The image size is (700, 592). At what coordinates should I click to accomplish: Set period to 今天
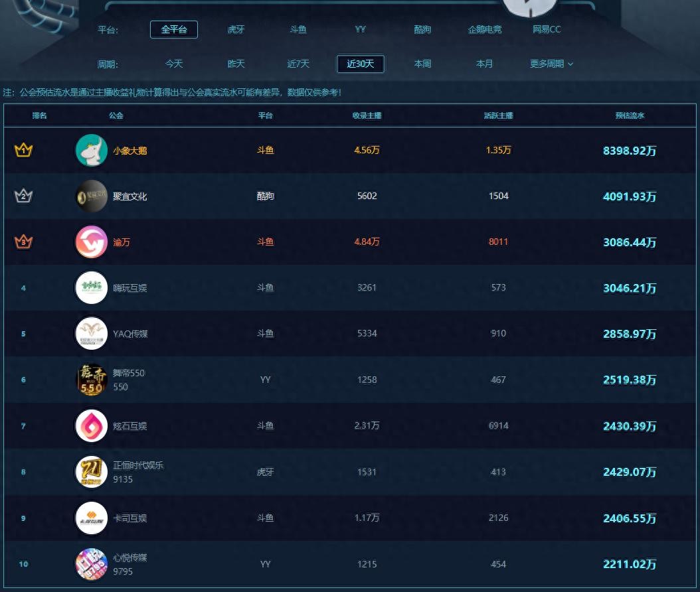174,64
